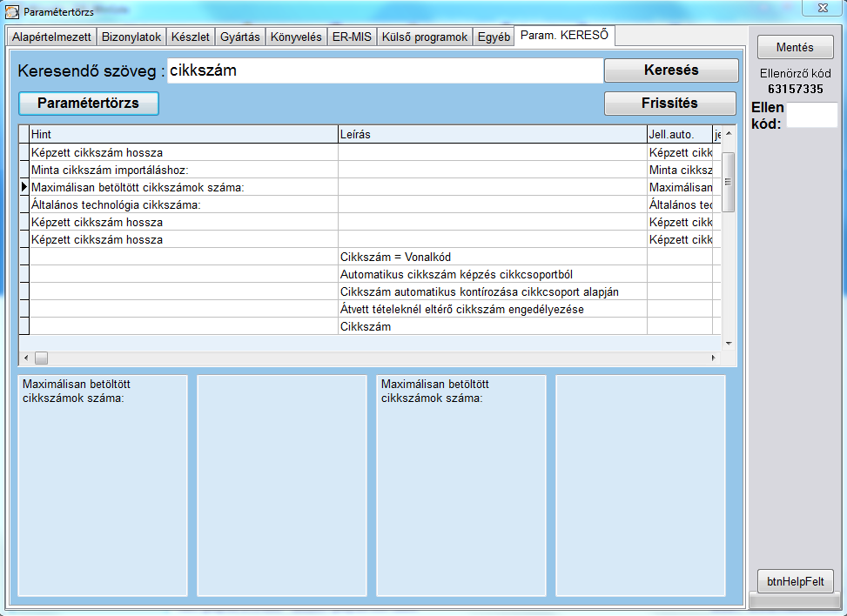The width and height of the screenshot is (847, 616).
Task: Select grid Hint cell "Maximálisan betöltött cikkszámok száma:"
Action: (184, 187)
